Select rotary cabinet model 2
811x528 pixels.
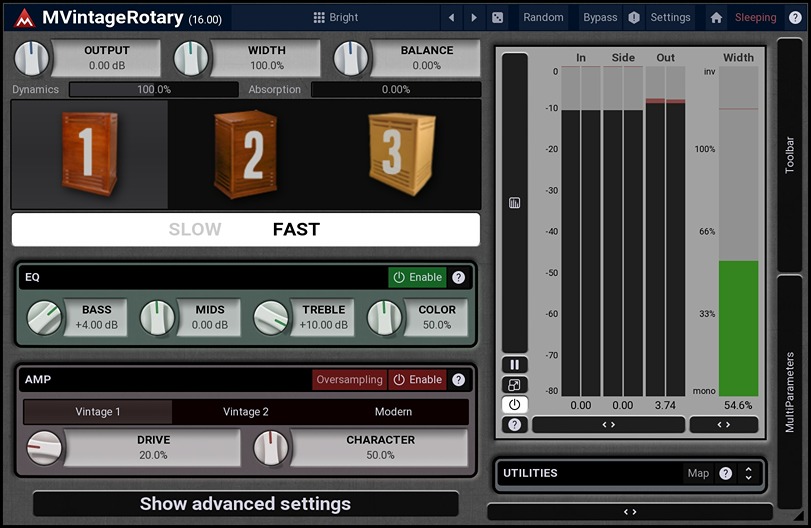251,153
